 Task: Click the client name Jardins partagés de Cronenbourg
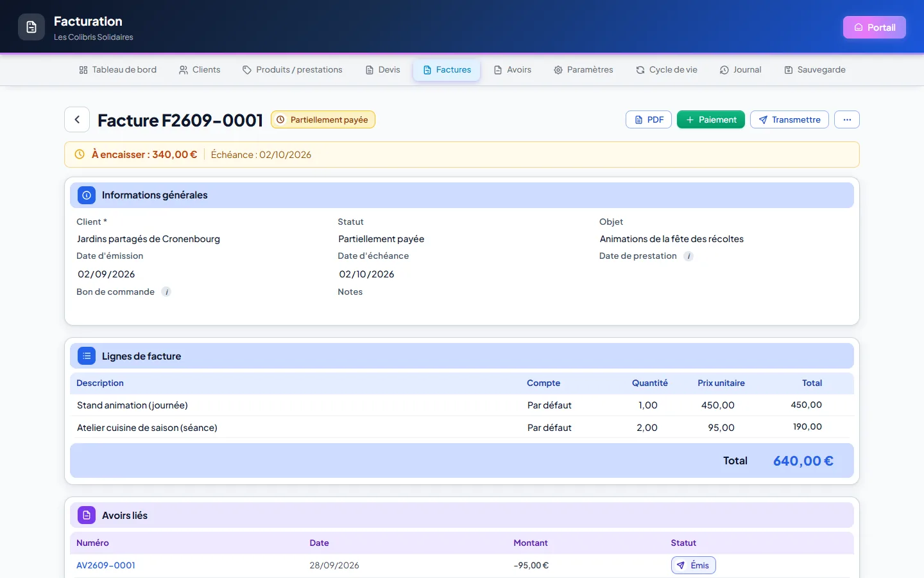point(148,239)
